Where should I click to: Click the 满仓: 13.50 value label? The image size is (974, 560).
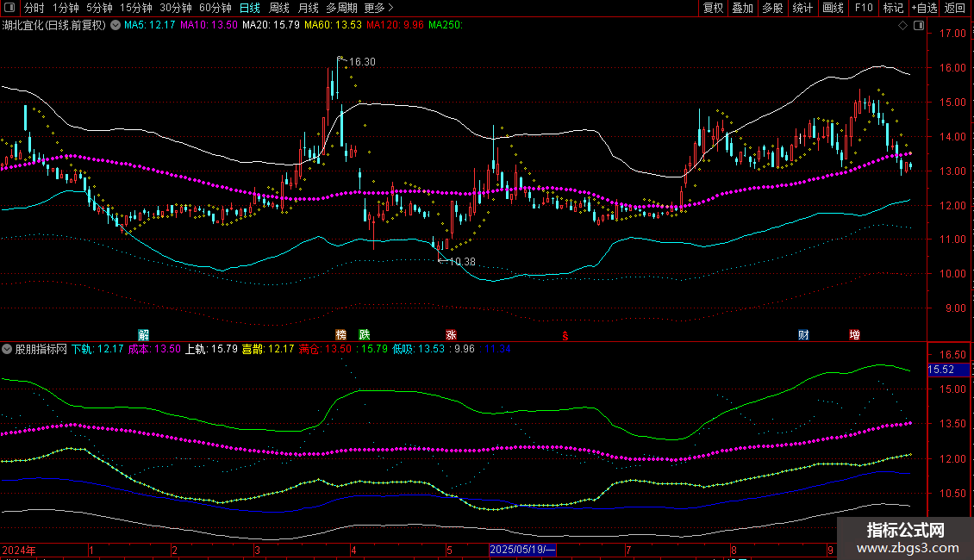pos(326,349)
